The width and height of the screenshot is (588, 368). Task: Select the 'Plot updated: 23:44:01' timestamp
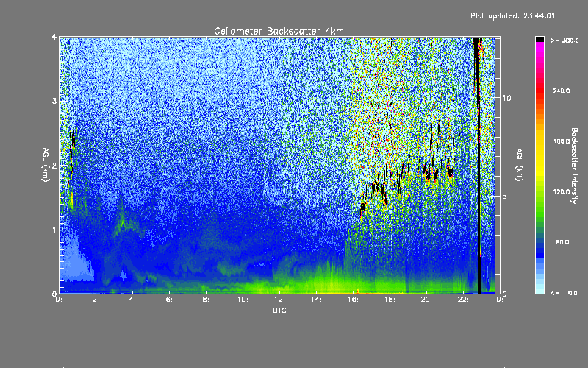tap(512, 15)
